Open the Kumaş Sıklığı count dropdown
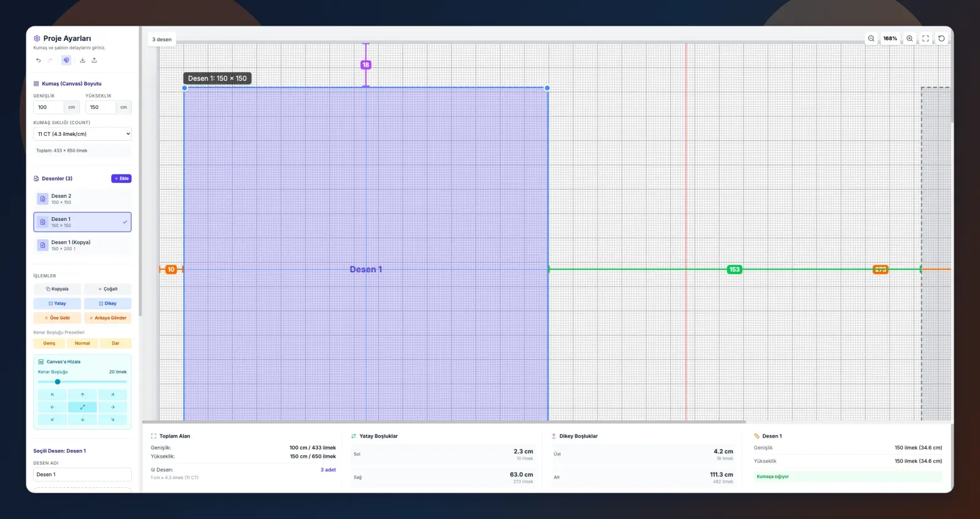 tap(82, 134)
